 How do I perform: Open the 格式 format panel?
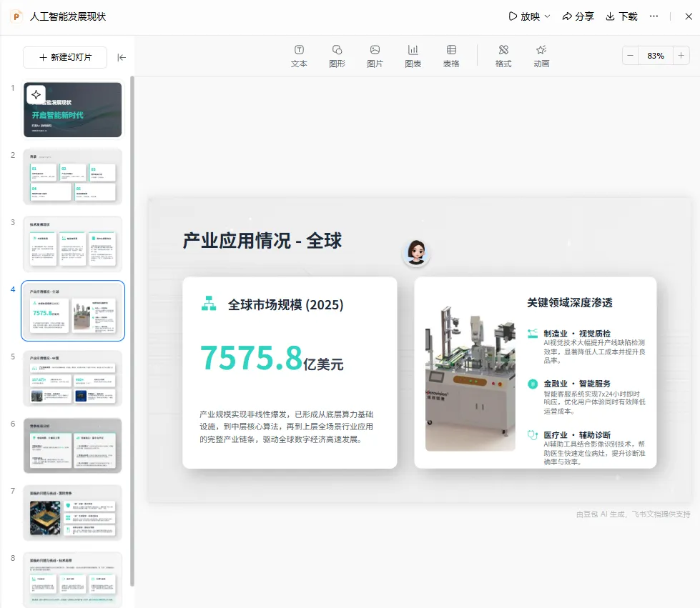[503, 56]
